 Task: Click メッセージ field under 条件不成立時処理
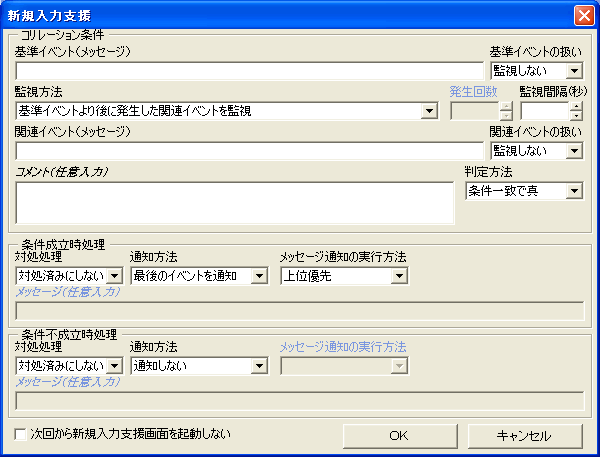[300, 401]
